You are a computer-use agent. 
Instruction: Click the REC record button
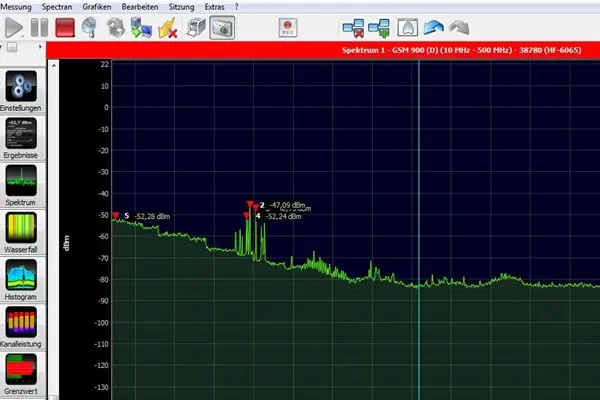point(288,27)
